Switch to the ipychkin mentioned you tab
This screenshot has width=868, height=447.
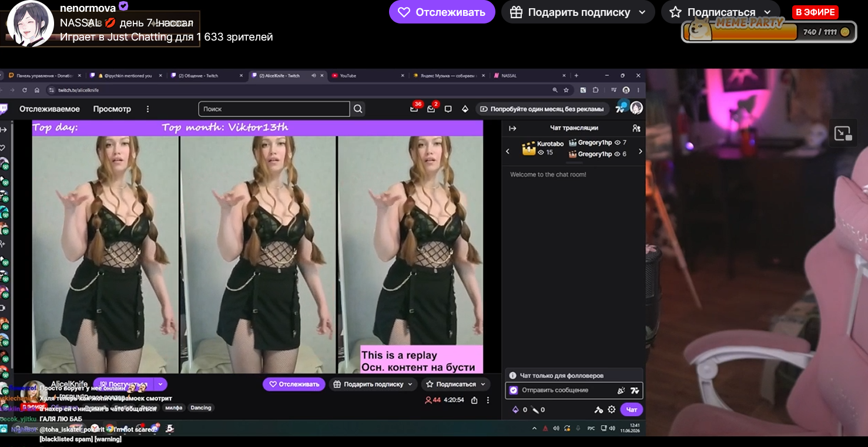pyautogui.click(x=126, y=75)
